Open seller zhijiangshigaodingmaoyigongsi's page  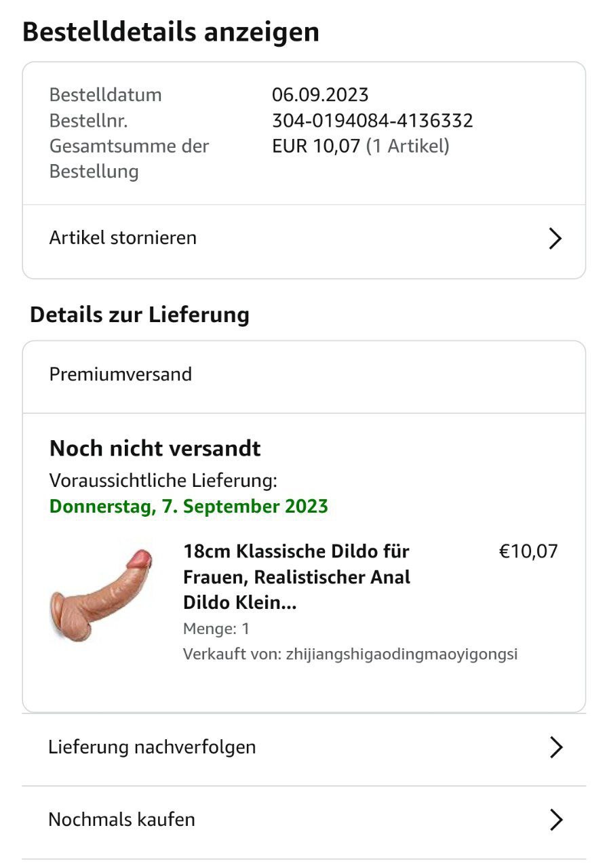coord(402,654)
